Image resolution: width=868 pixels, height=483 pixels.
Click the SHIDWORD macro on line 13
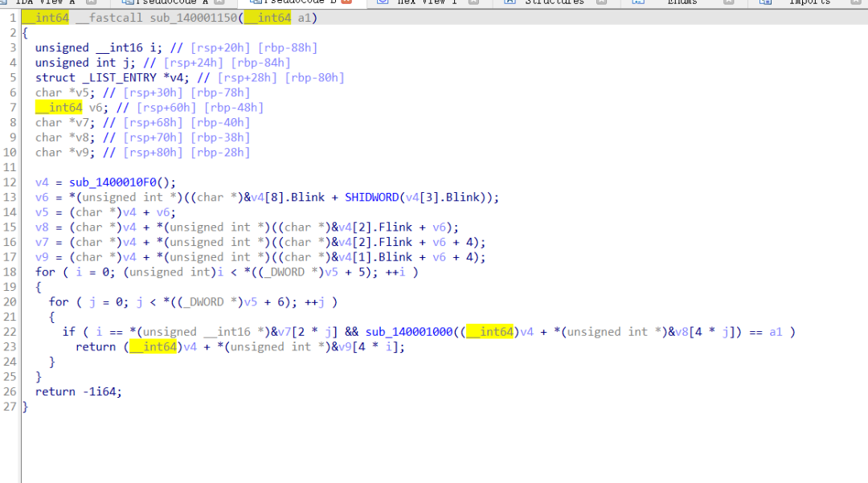coord(371,197)
